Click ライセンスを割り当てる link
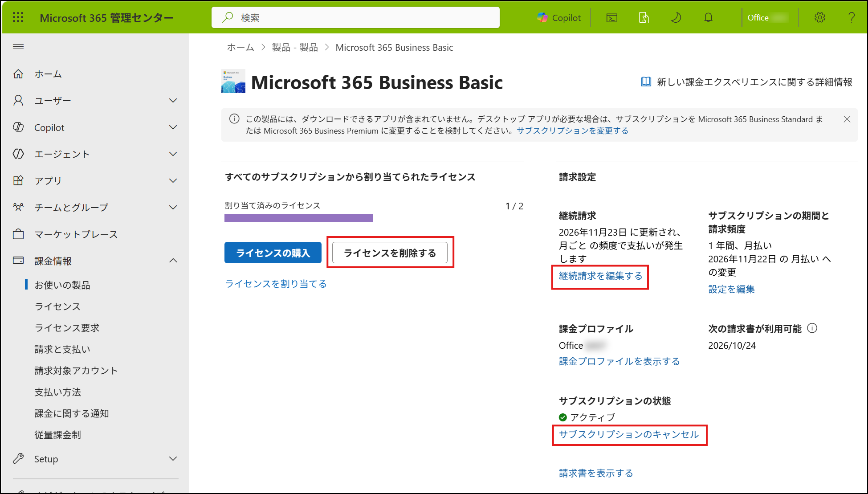The height and width of the screenshot is (494, 868). click(276, 284)
